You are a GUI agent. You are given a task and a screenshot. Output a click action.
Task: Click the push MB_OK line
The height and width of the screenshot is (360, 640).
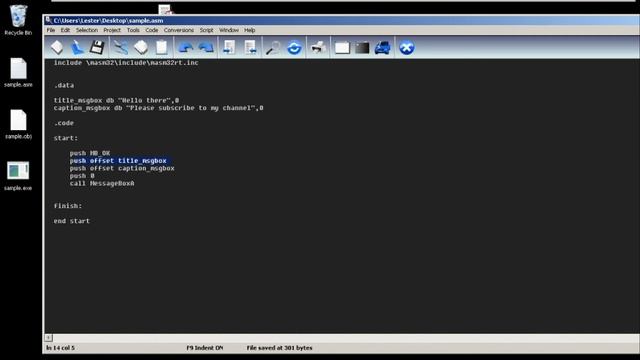click(90, 153)
